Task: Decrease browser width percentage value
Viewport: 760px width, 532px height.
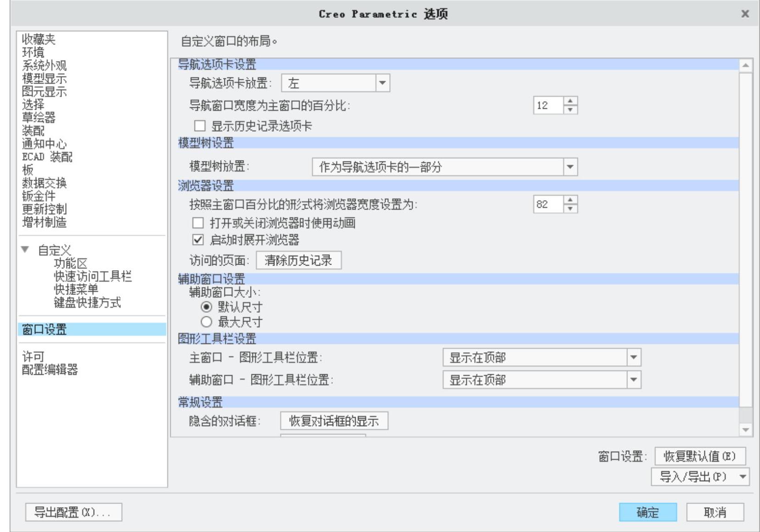Action: [x=570, y=209]
